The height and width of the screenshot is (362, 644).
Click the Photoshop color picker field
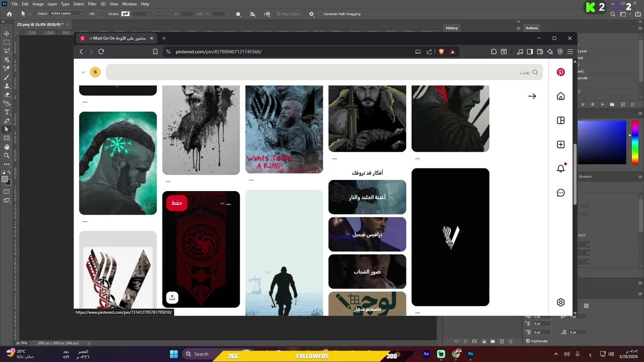click(602, 142)
